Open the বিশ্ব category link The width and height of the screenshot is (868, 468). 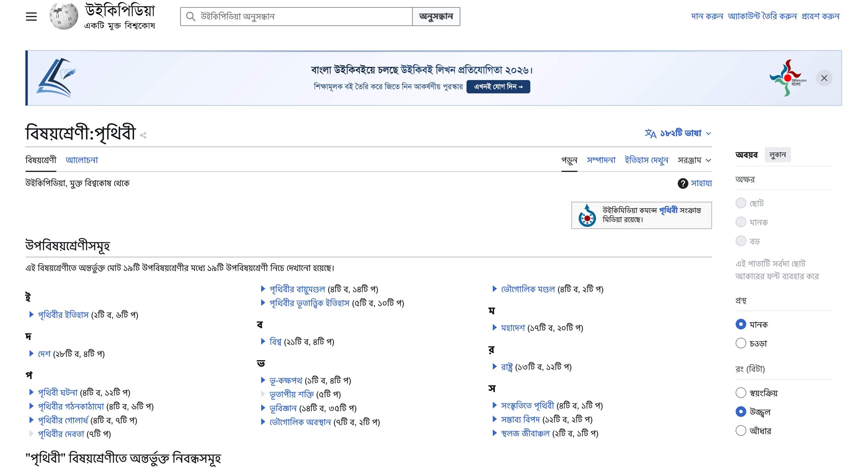(275, 342)
